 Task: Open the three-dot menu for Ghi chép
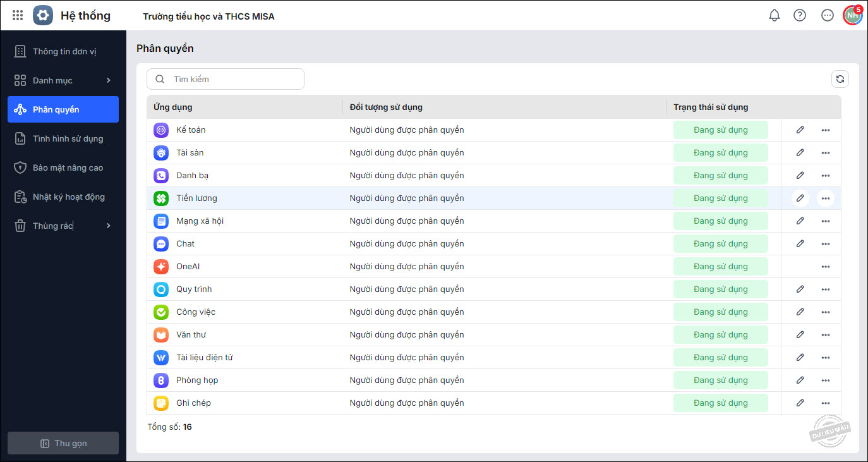click(x=826, y=403)
